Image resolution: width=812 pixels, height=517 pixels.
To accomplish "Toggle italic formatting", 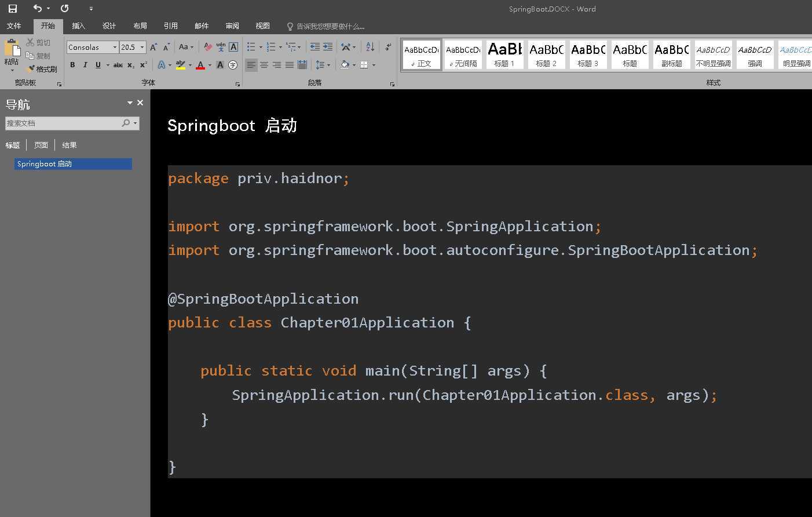I will point(85,65).
